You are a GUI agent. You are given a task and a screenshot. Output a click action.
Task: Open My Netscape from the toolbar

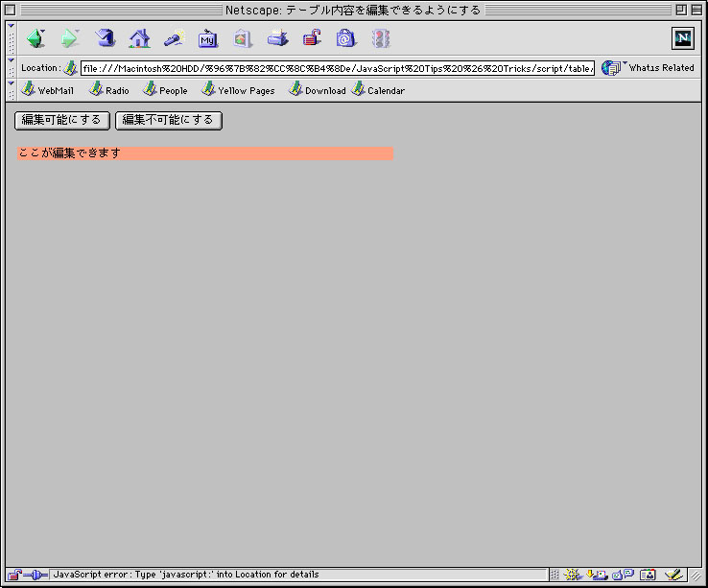tap(208, 38)
